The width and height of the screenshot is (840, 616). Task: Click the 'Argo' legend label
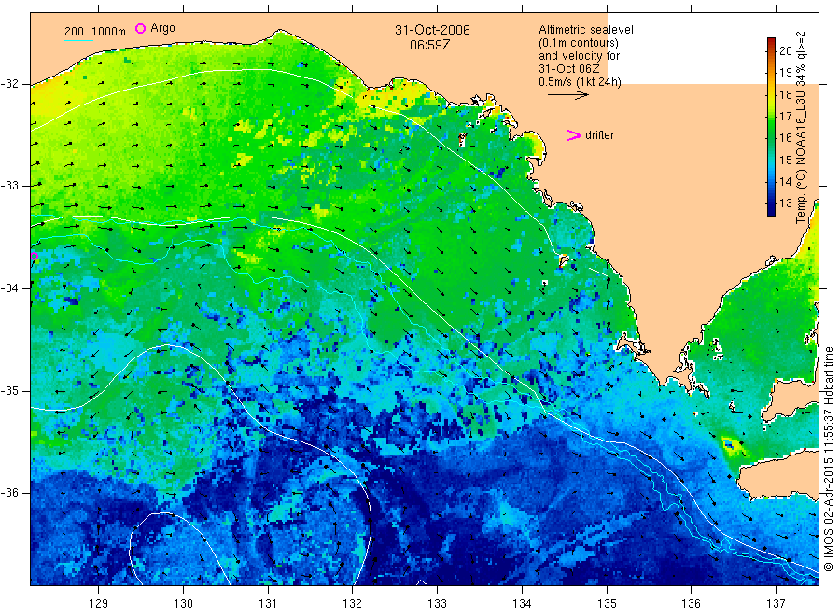click(162, 28)
